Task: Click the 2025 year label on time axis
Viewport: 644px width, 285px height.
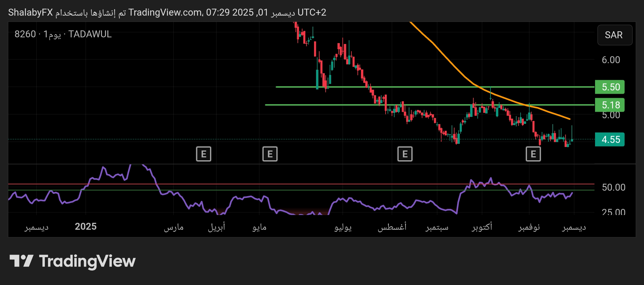Action: pyautogui.click(x=85, y=227)
